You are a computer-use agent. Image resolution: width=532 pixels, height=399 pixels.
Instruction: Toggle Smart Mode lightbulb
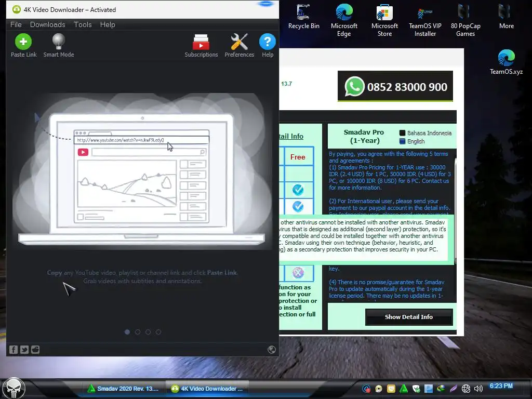click(58, 46)
